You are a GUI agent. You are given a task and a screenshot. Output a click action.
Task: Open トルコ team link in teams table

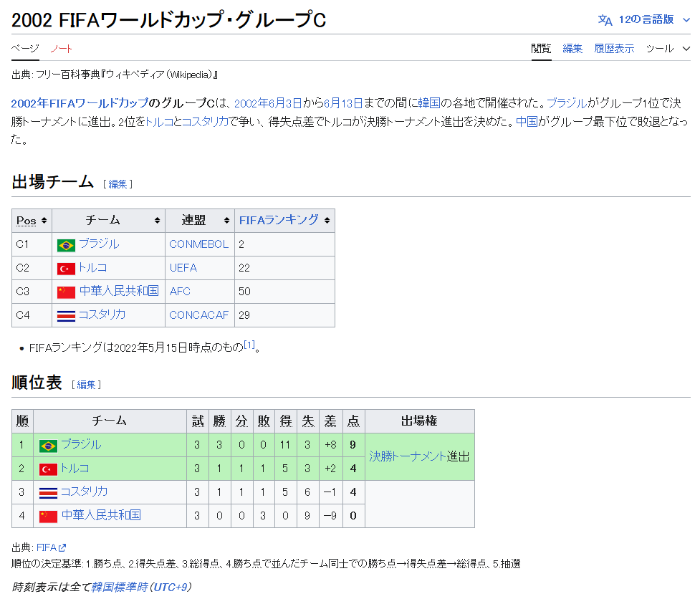[93, 267]
